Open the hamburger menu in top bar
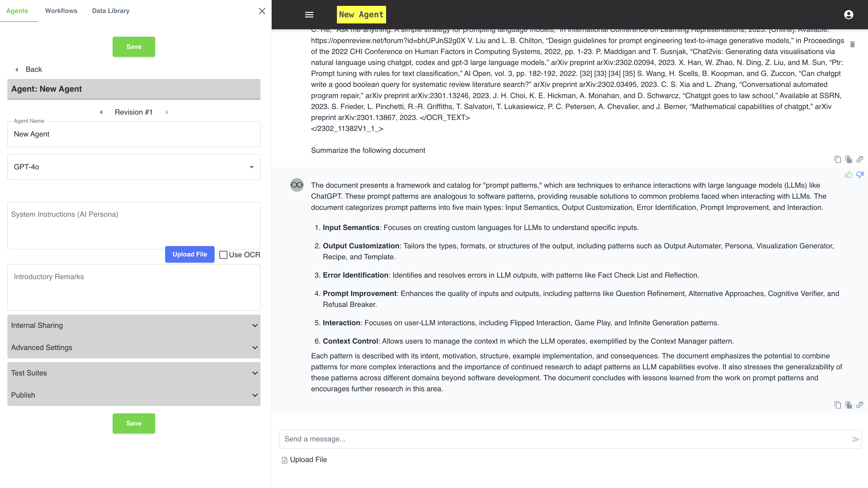This screenshot has height=488, width=868. pyautogui.click(x=309, y=15)
